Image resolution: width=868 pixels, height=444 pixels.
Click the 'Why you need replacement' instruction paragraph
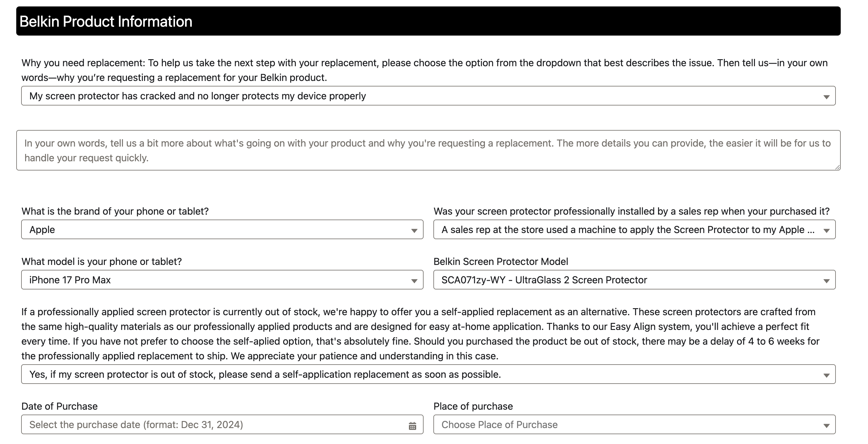(x=424, y=70)
